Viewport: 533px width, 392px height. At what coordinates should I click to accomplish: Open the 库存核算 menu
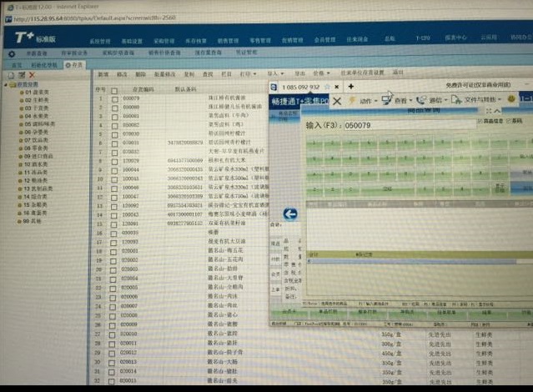196,41
